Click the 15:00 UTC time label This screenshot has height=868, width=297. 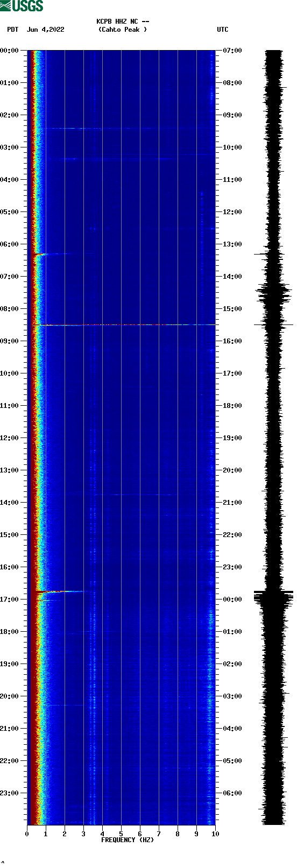tap(232, 309)
